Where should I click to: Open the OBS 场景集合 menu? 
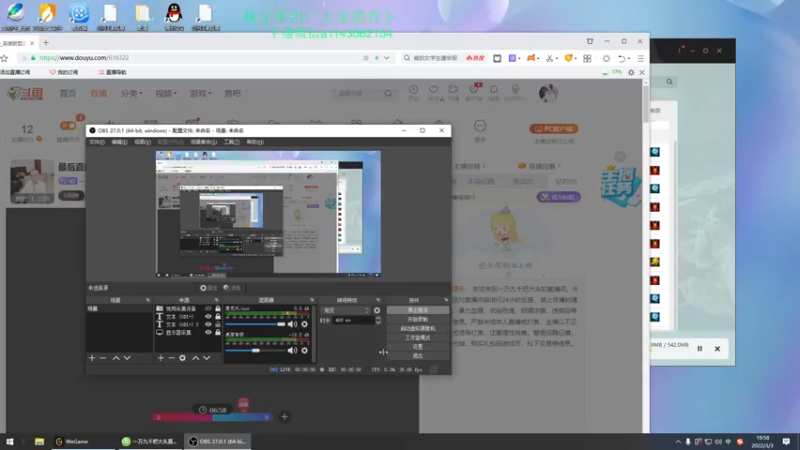click(x=204, y=142)
